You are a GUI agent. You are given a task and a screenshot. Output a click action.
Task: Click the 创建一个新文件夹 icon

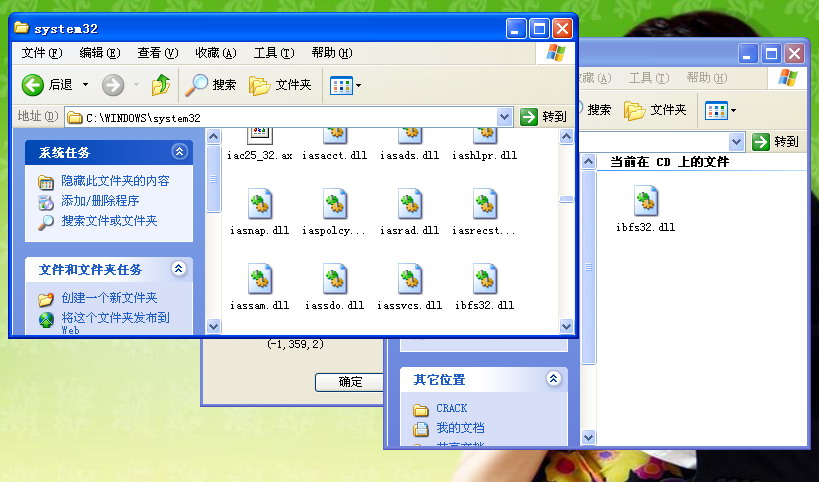pos(46,299)
